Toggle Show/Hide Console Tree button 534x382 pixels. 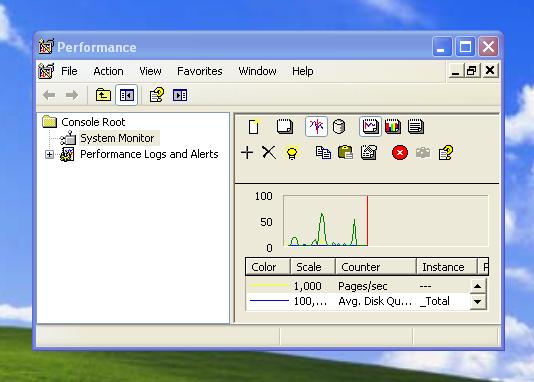point(126,95)
